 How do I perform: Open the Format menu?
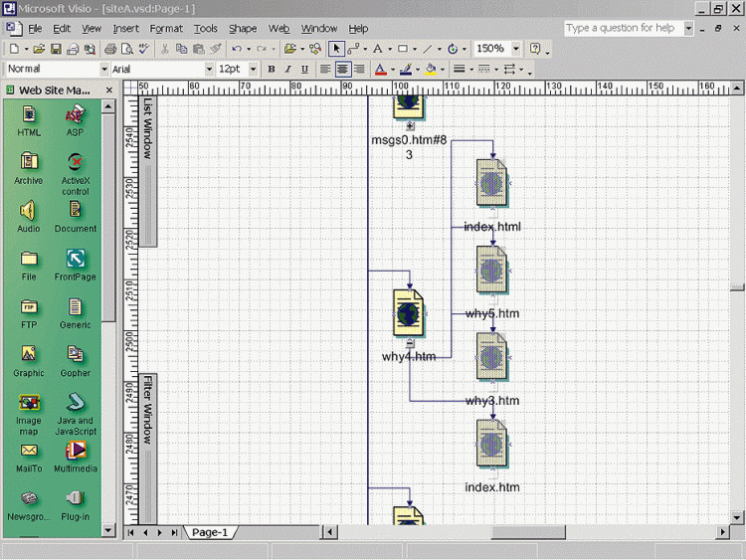pyautogui.click(x=166, y=29)
